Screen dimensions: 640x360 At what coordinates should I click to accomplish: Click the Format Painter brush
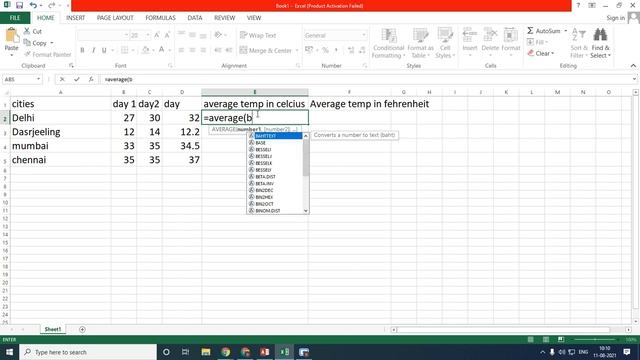(48, 54)
